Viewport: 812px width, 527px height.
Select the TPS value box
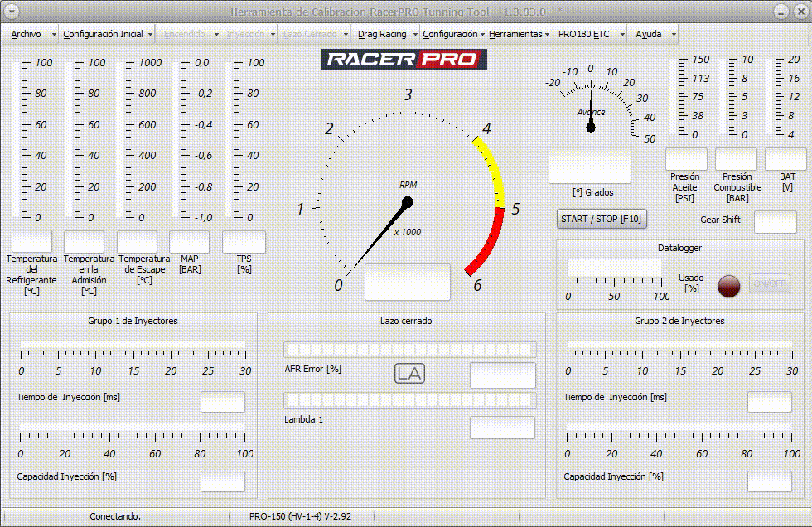point(244,242)
